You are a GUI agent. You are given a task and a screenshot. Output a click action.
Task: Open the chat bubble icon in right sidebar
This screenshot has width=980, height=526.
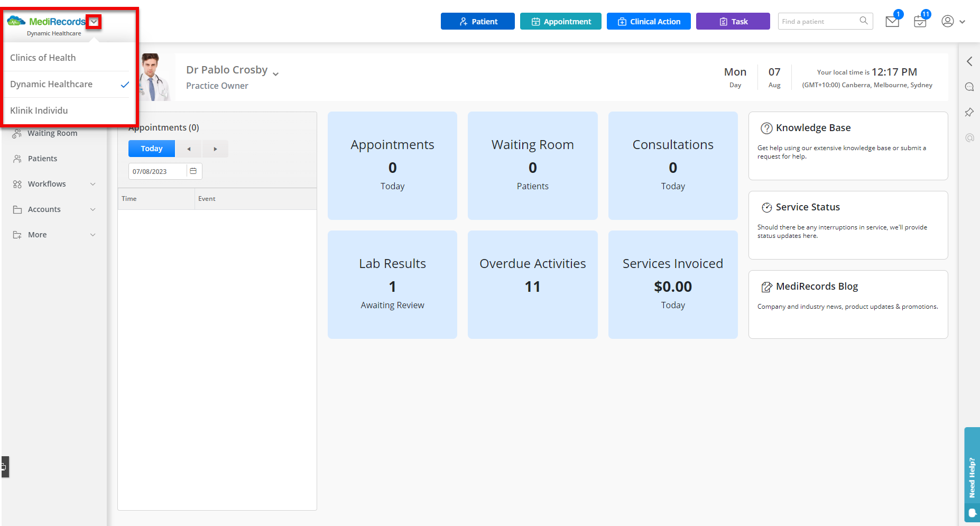(x=969, y=87)
